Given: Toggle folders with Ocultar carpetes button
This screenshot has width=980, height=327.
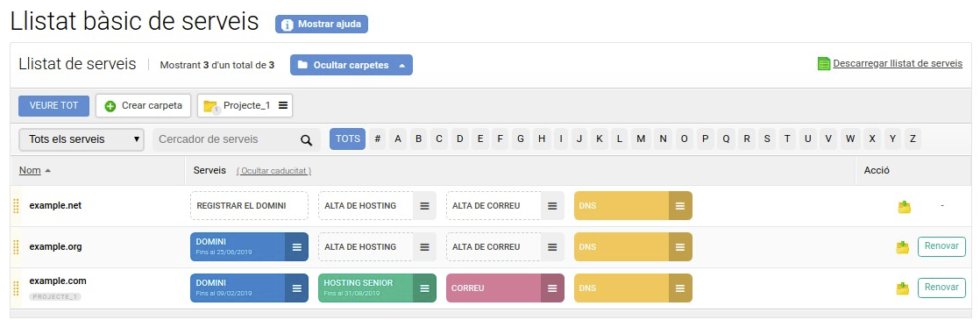Looking at the screenshot, I should click(352, 65).
